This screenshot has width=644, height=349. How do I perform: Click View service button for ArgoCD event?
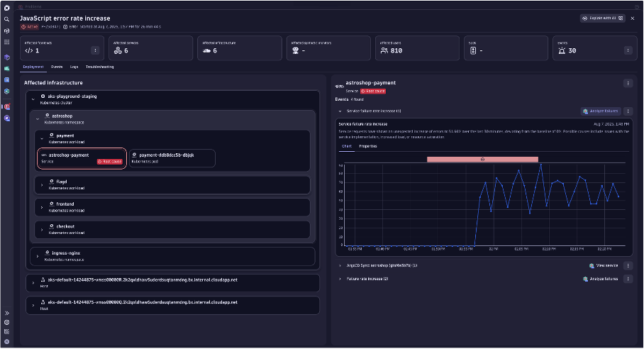(604, 265)
